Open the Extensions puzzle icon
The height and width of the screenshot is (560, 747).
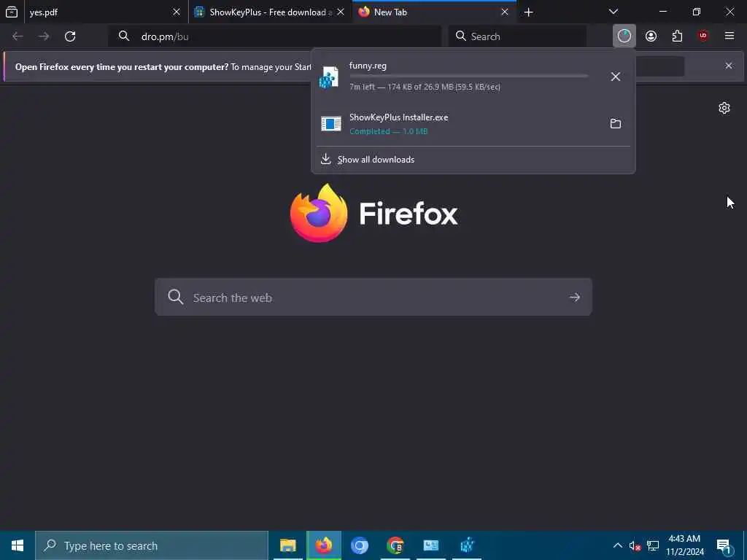[677, 36]
